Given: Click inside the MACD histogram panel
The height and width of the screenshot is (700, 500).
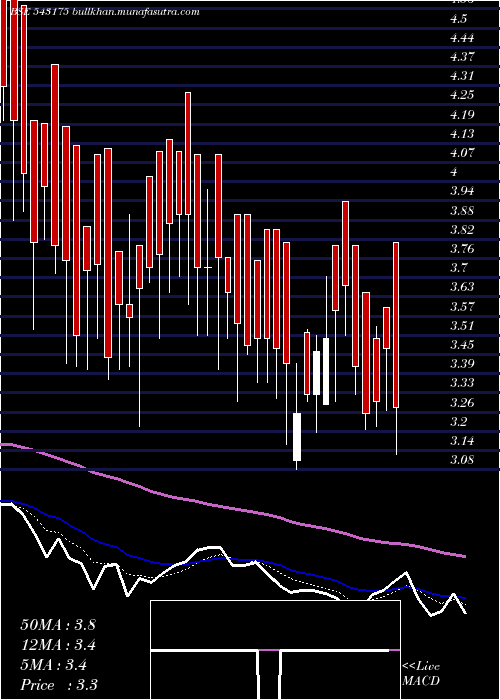Looking at the screenshot, I should pos(275,650).
